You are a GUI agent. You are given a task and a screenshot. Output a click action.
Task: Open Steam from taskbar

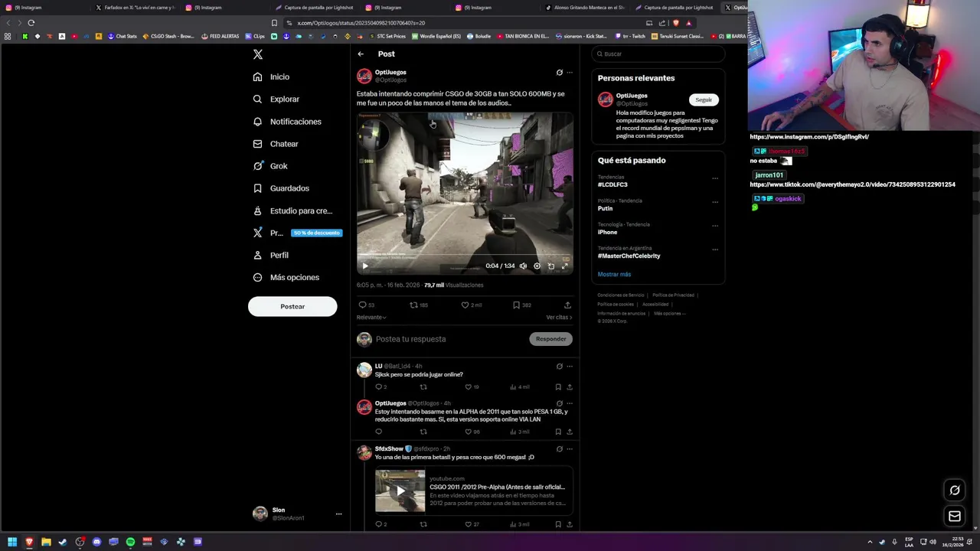pyautogui.click(x=63, y=542)
